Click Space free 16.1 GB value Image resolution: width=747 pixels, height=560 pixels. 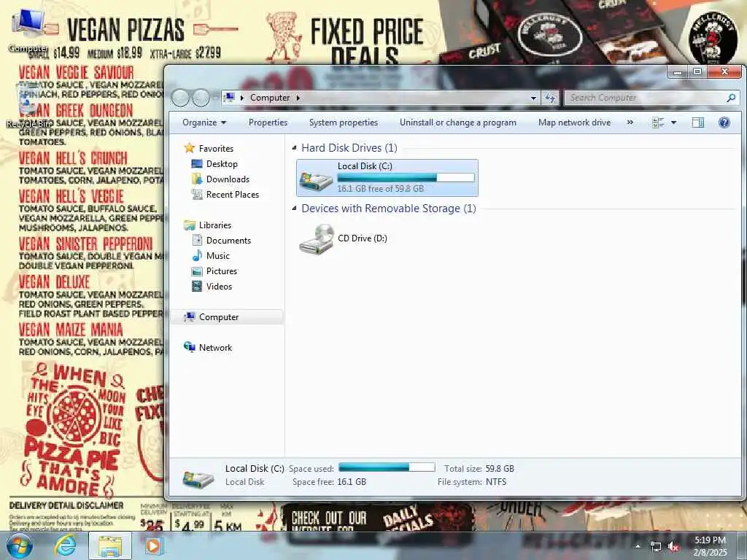click(x=352, y=482)
